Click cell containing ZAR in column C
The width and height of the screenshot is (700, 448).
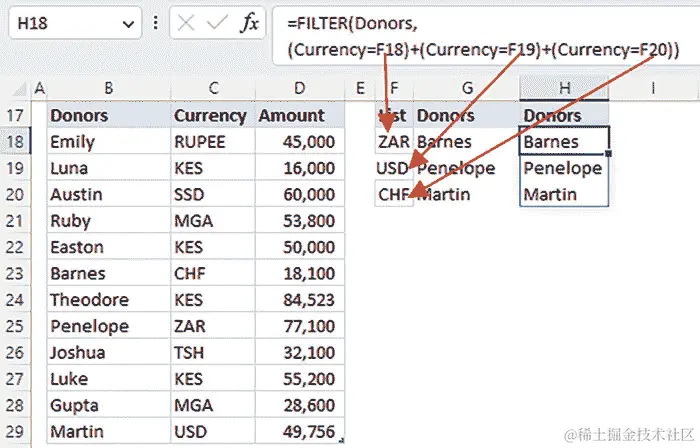click(x=213, y=326)
